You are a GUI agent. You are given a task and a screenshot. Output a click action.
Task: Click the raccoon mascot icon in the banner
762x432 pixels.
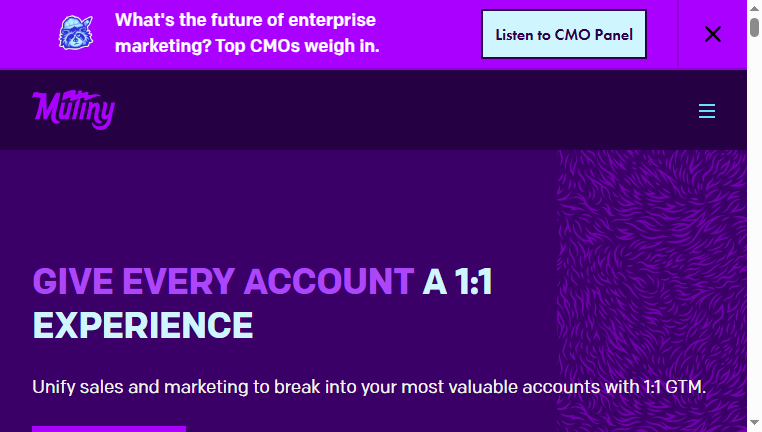(x=76, y=33)
